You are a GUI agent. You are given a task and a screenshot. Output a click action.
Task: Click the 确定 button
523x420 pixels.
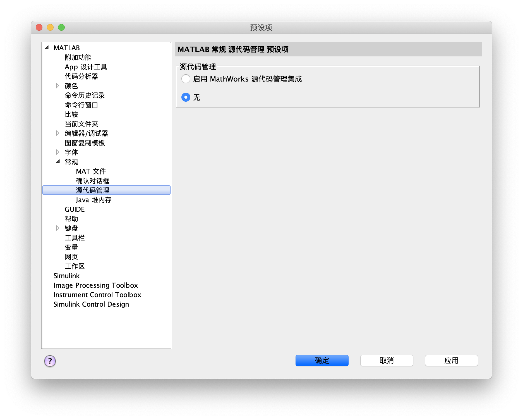point(322,361)
